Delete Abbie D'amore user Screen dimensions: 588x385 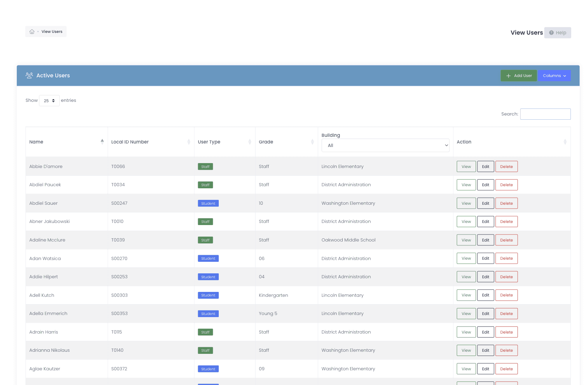[506, 167]
